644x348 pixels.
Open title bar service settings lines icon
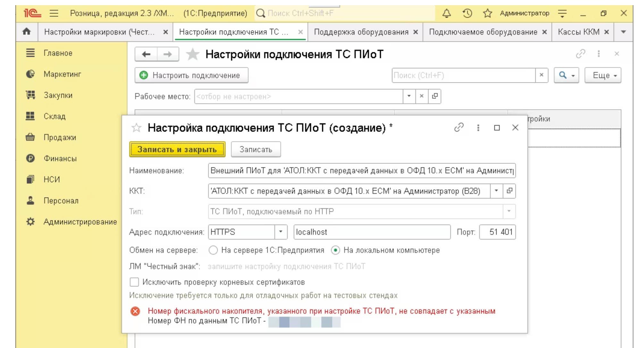point(562,13)
